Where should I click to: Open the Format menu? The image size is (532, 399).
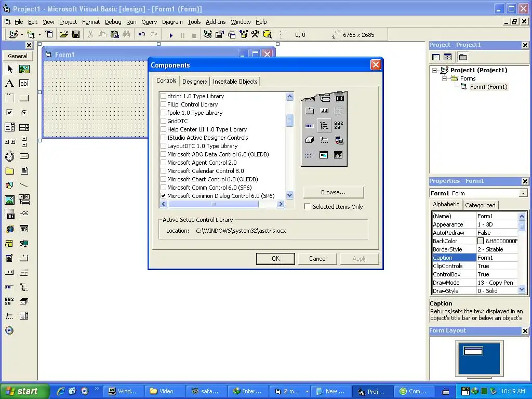coord(91,22)
